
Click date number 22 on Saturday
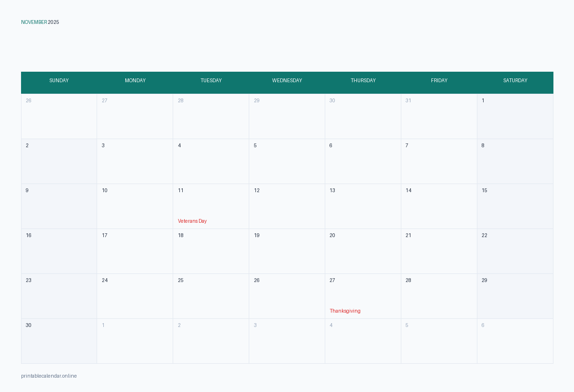(485, 236)
